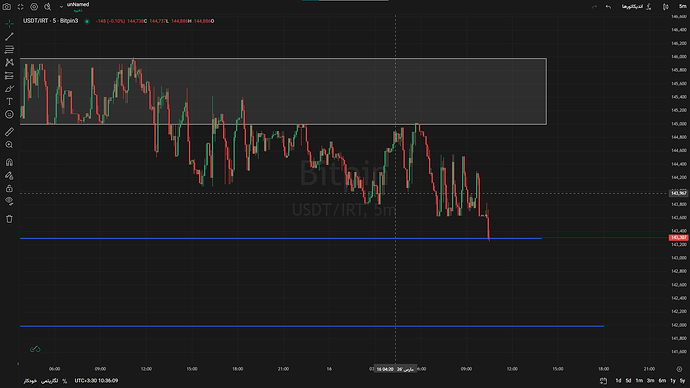Click the 142,000 price axis label
Image resolution: width=690 pixels, height=388 pixels.
point(679,325)
